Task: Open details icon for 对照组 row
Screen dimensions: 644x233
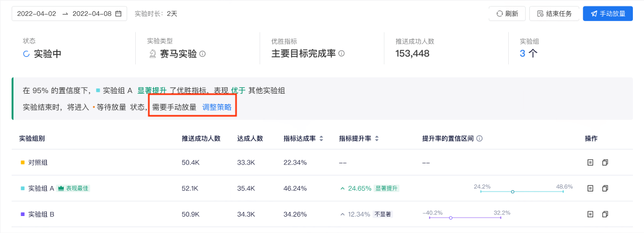Action: [x=590, y=163]
